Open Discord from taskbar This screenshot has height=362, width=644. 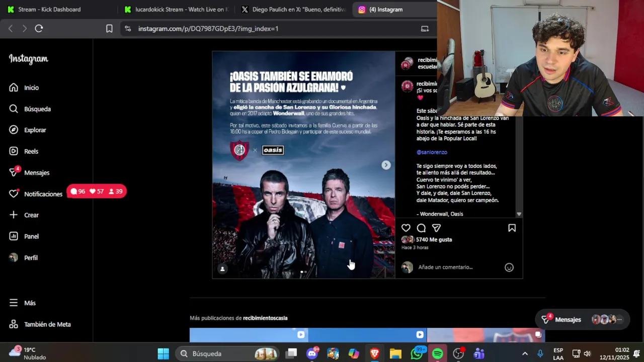(312, 353)
